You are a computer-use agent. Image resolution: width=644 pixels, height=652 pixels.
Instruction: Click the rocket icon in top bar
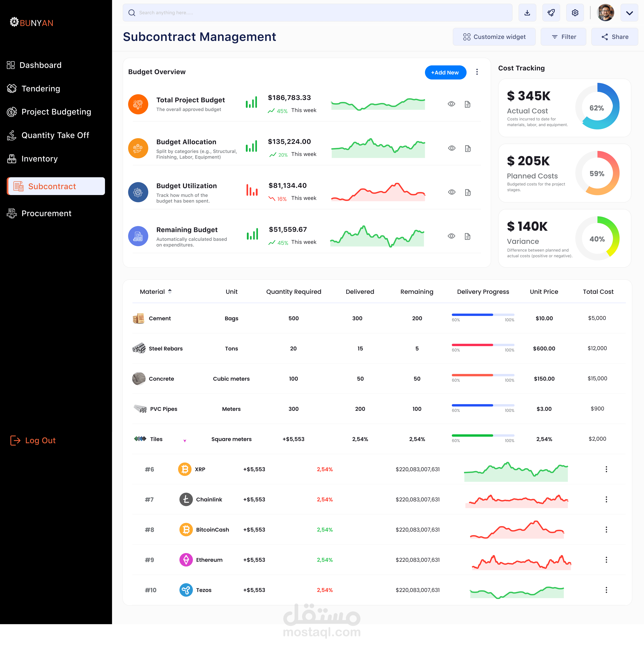click(551, 13)
